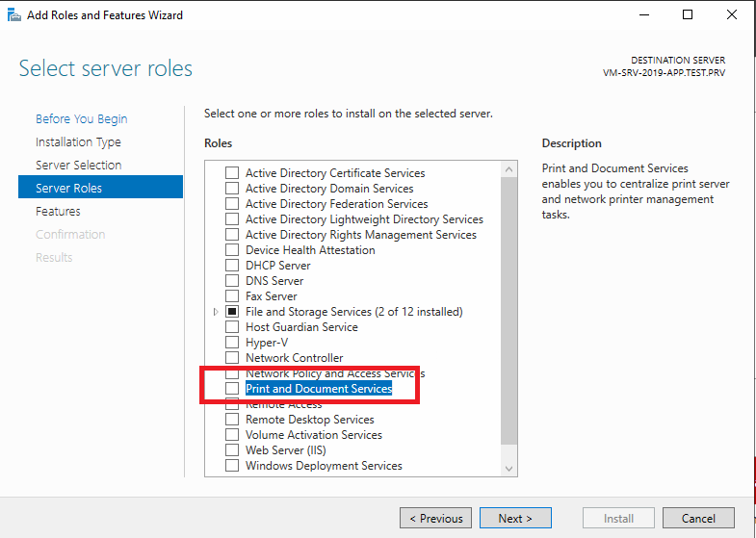This screenshot has width=756, height=538.
Task: Click the roles list scrollbar thumb
Action: [509, 311]
